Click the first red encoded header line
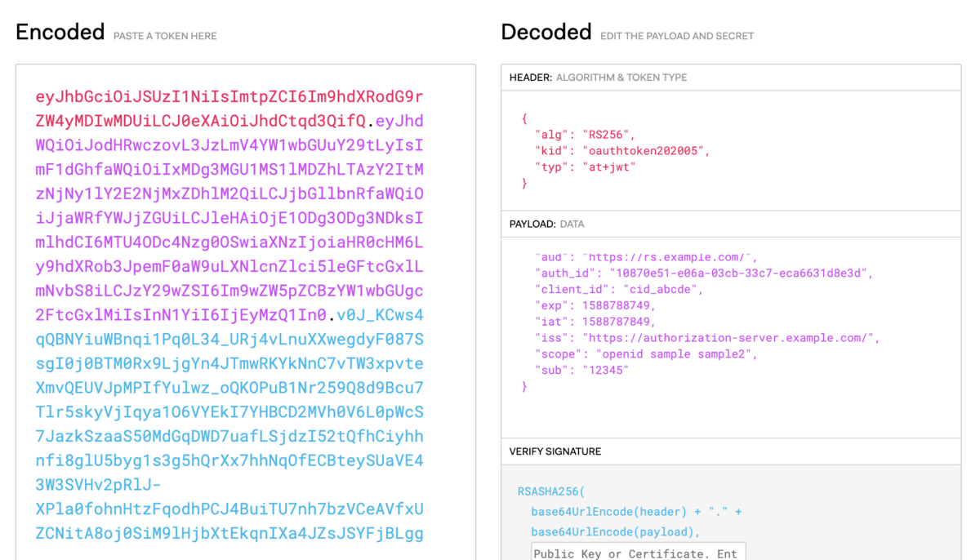Viewport: 980px width, 560px height. (x=229, y=97)
